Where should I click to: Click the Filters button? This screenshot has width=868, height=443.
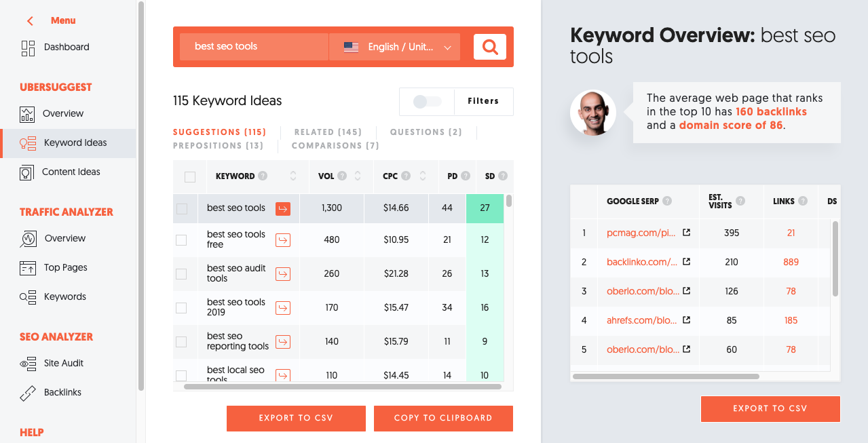click(483, 101)
